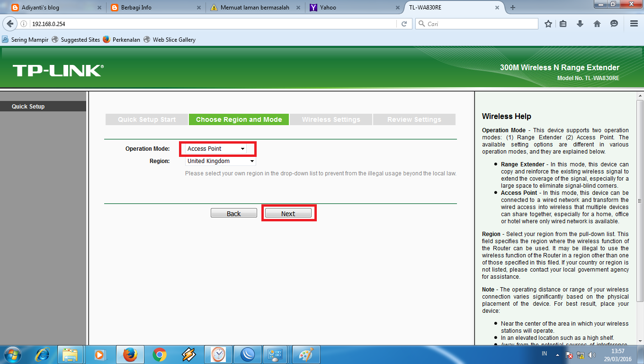Click the address bar showing 192.168.0.254
This screenshot has height=364, width=644.
click(x=213, y=24)
